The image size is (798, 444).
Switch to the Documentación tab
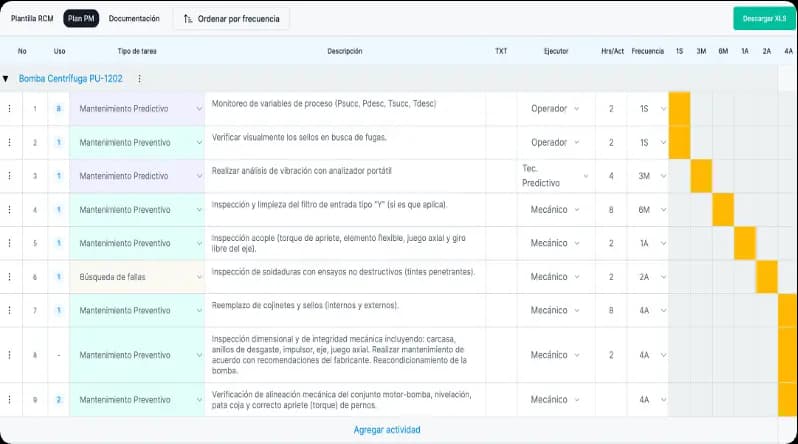(x=134, y=18)
